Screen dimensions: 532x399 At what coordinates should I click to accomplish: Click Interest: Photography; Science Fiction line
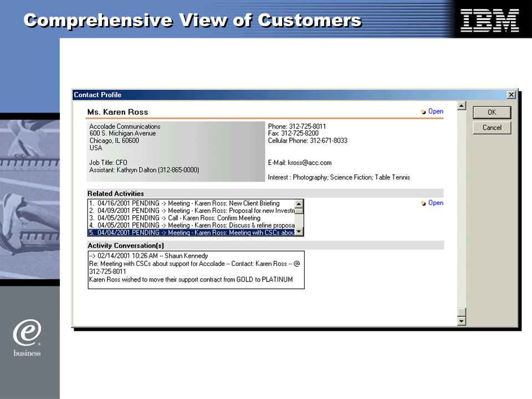point(339,177)
